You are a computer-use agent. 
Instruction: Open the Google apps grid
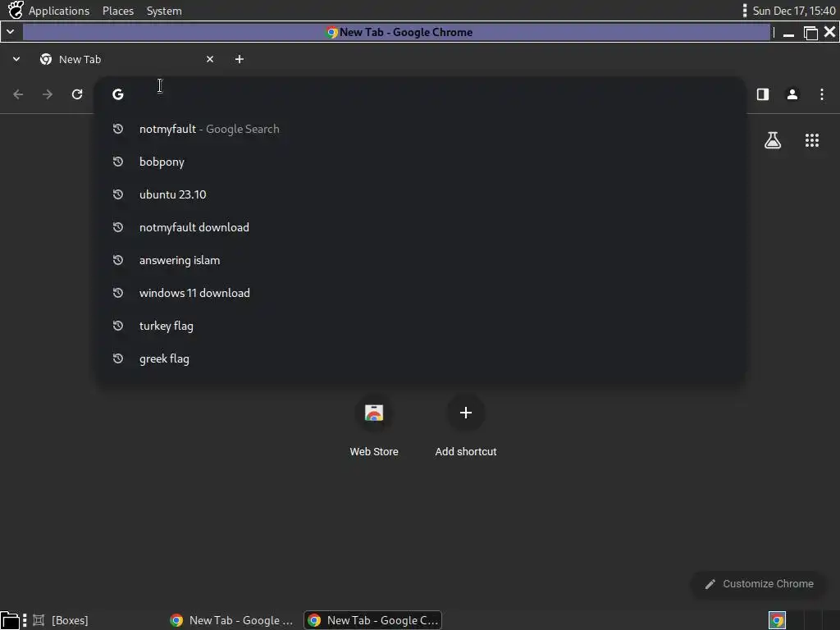coord(812,140)
